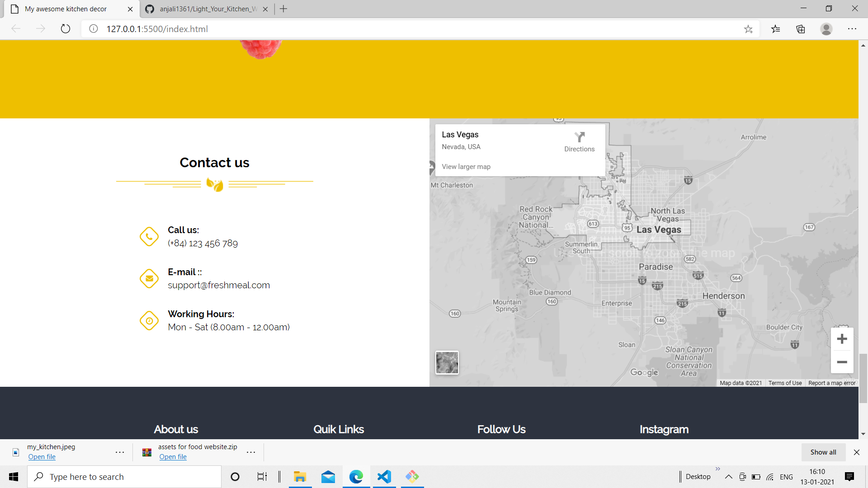Switch to the anjali1361 GitHub tab
The width and height of the screenshot is (868, 488).
208,9
